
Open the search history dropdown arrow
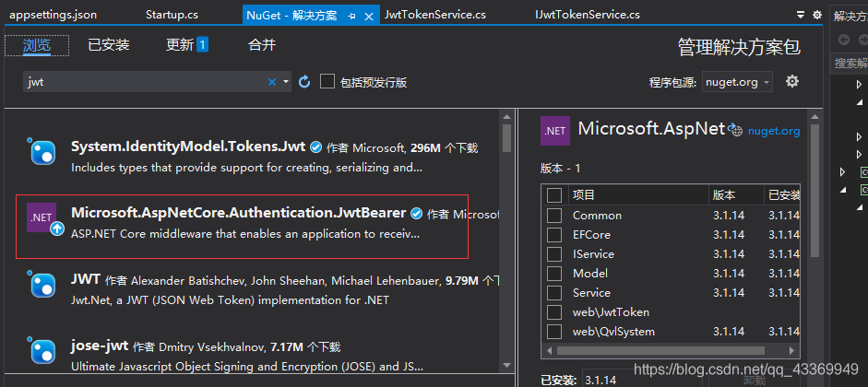286,82
